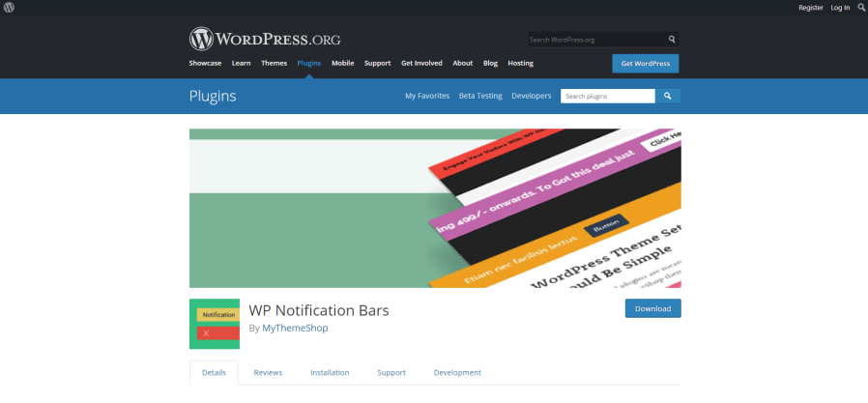Open the Get Involved menu item
The height and width of the screenshot is (403, 868).
(421, 63)
